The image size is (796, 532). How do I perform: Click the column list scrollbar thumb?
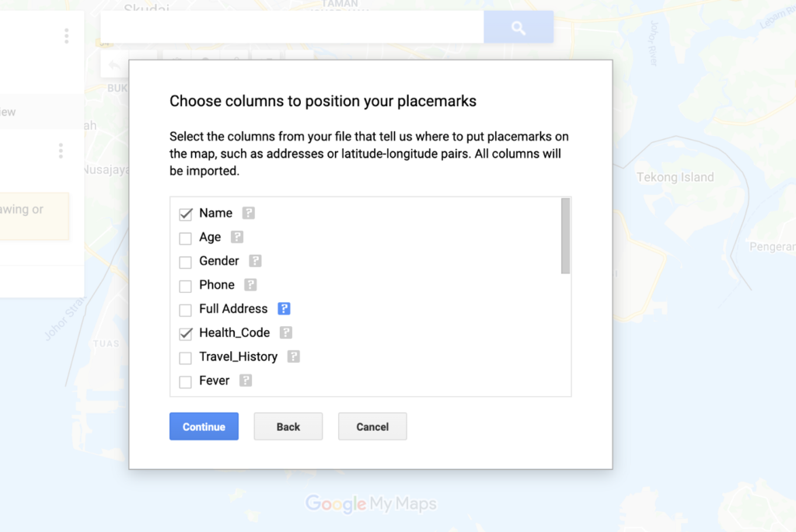click(566, 236)
